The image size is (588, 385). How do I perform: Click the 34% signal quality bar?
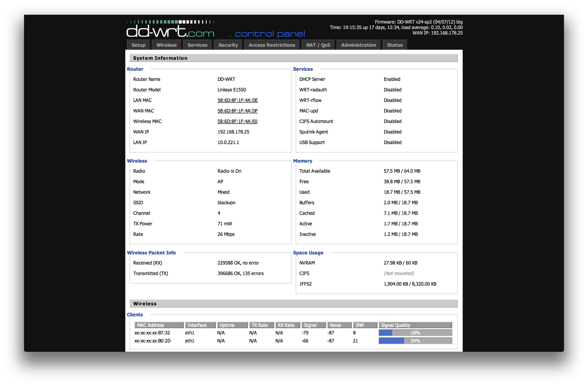[x=415, y=341]
